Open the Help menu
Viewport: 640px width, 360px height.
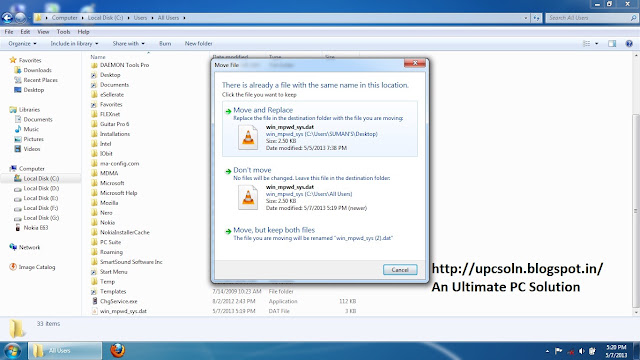click(83, 32)
